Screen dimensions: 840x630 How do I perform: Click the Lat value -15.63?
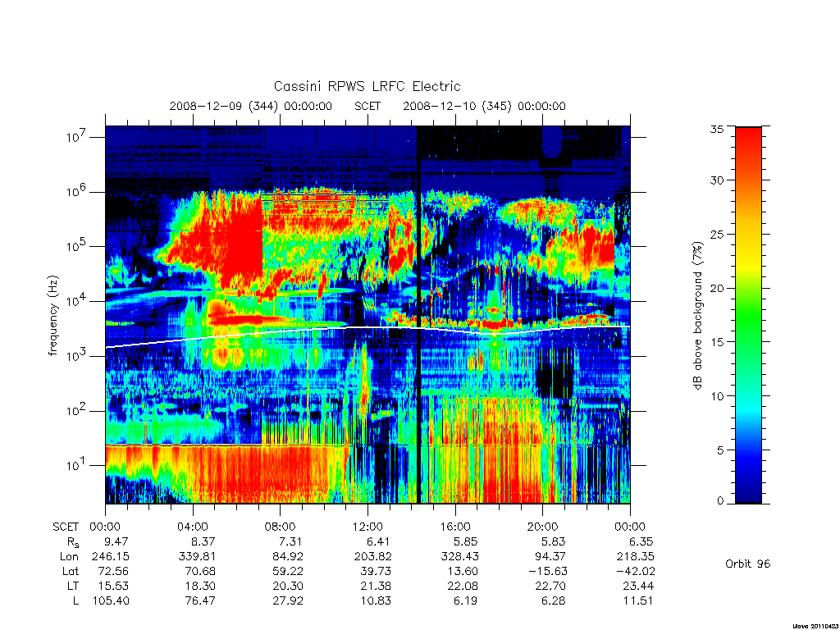pyautogui.click(x=547, y=571)
